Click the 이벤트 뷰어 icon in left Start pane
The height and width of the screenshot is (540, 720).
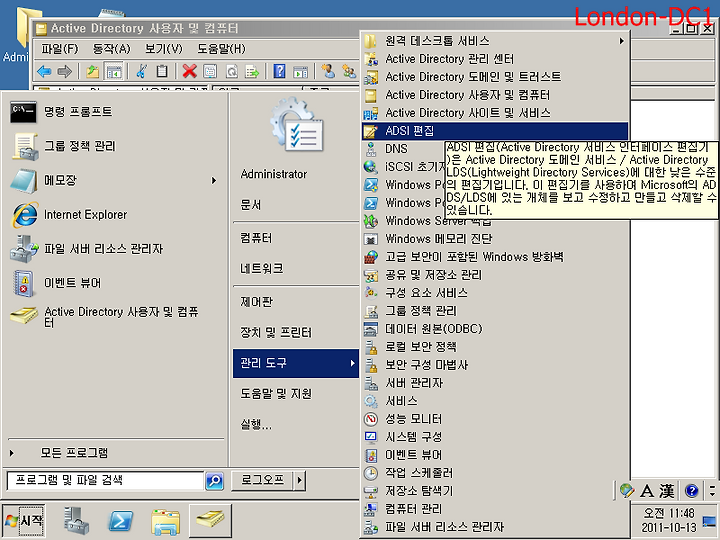pyautogui.click(x=23, y=283)
